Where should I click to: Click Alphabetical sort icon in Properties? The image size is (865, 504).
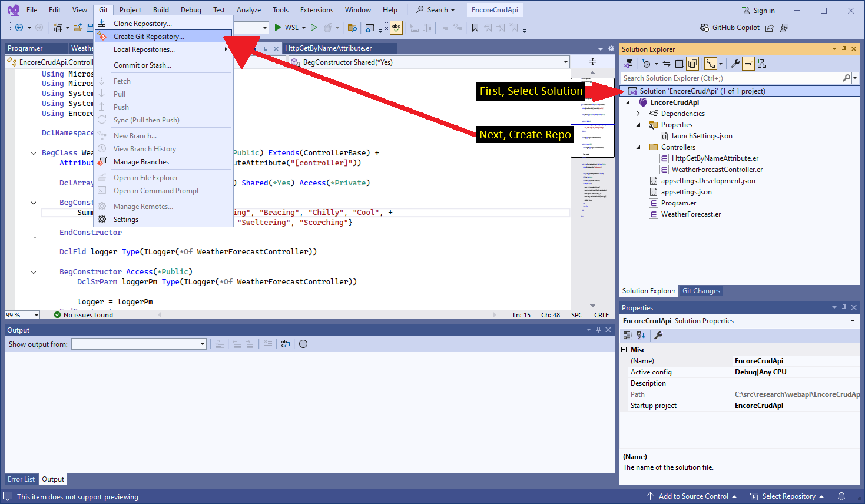click(641, 336)
